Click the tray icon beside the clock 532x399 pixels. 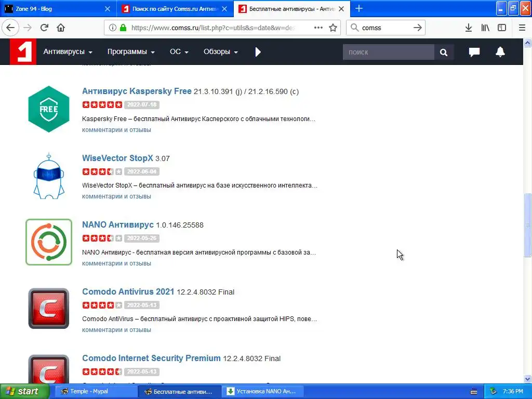493,392
